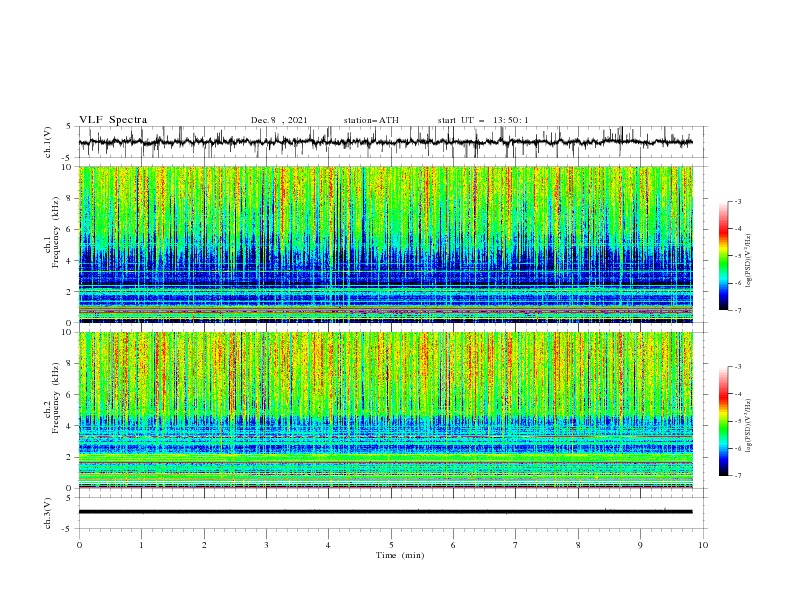Click the date text "Dec. 8 , 2021"
792x612 pixels.
[x=279, y=120]
